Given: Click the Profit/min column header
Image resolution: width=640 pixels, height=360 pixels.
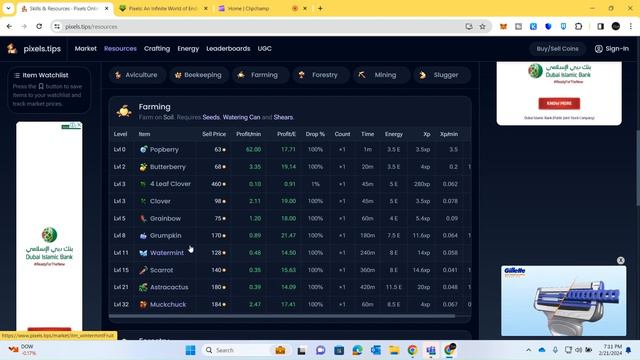Looking at the screenshot, I should click(248, 134).
